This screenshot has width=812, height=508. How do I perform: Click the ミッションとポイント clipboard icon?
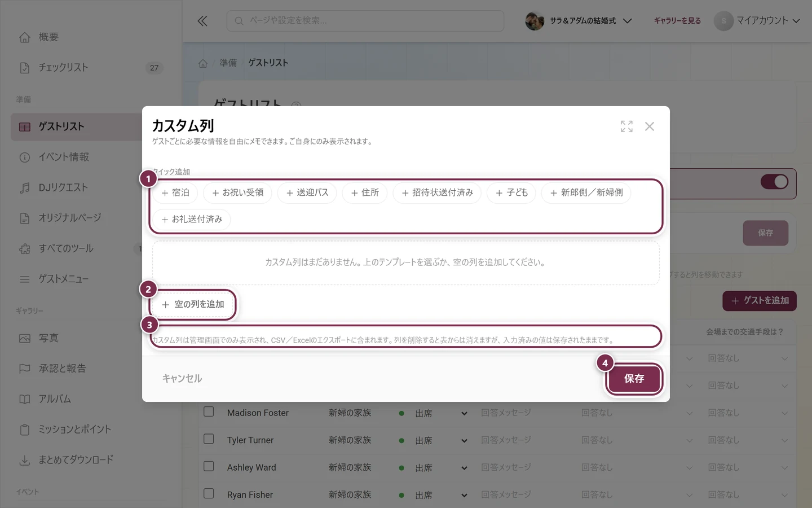(x=25, y=430)
